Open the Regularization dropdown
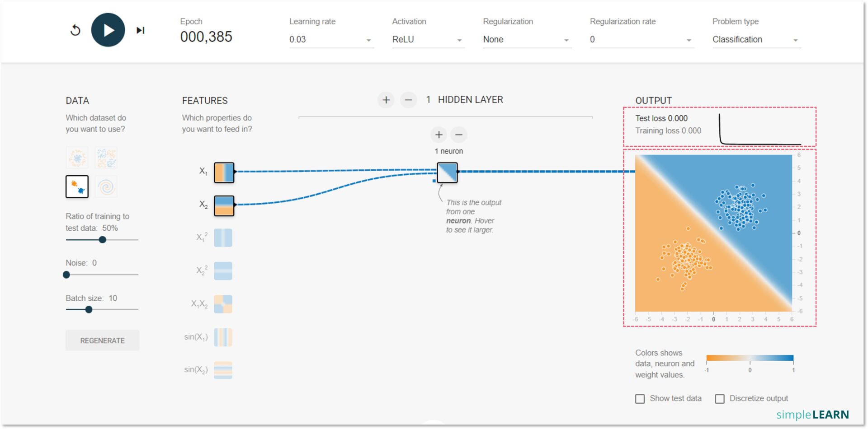This screenshot has height=429, width=868. tap(526, 40)
